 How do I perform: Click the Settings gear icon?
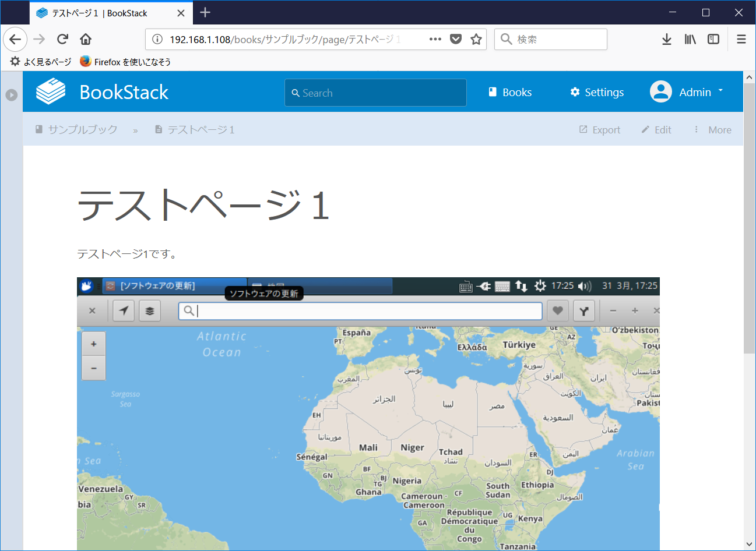coord(574,91)
